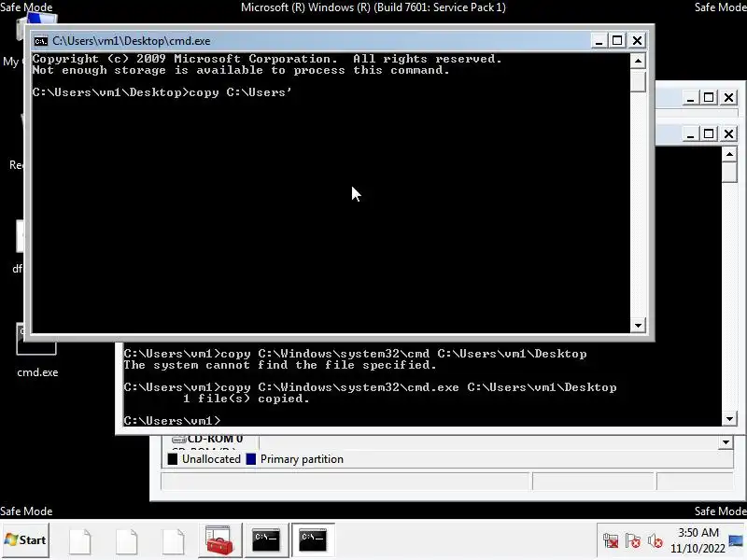Viewport: 747px width, 560px height.
Task: Select cmd.exe desktop icon
Action: (36, 339)
